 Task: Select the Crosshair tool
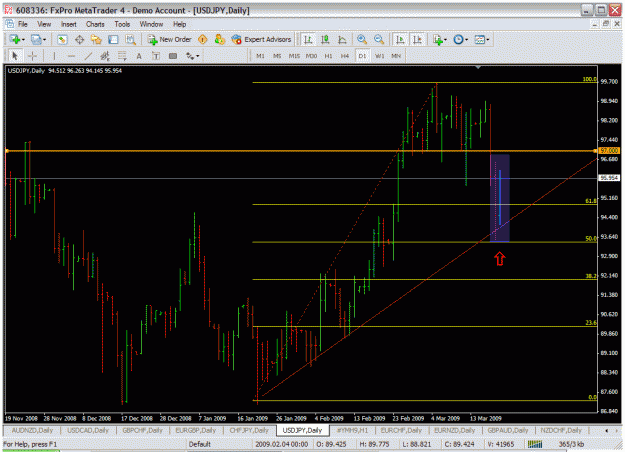(32, 56)
